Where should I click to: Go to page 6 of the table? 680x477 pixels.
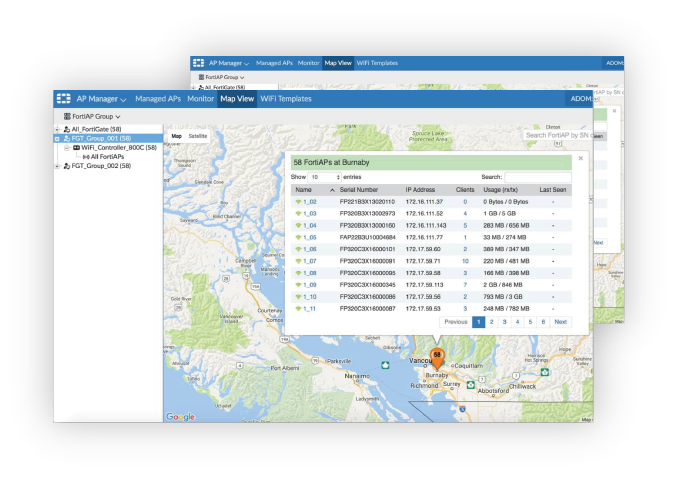tap(543, 322)
